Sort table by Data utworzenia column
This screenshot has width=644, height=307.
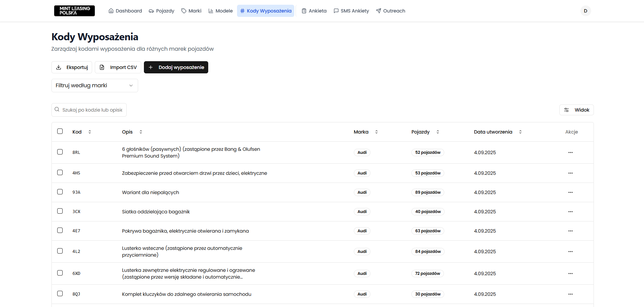(498, 132)
